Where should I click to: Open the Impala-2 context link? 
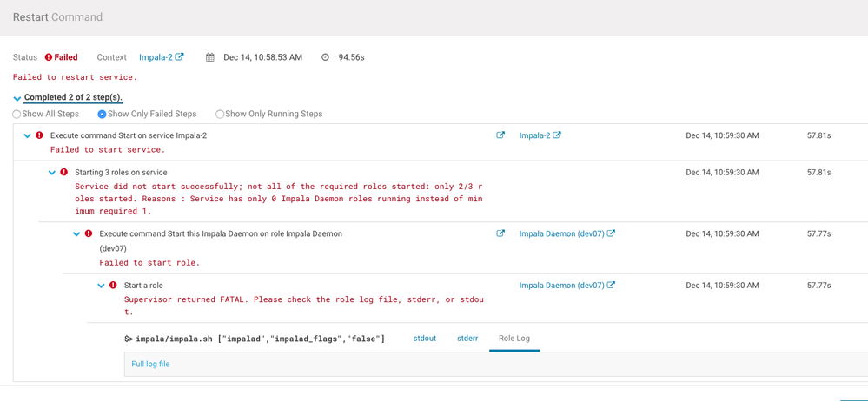point(156,57)
